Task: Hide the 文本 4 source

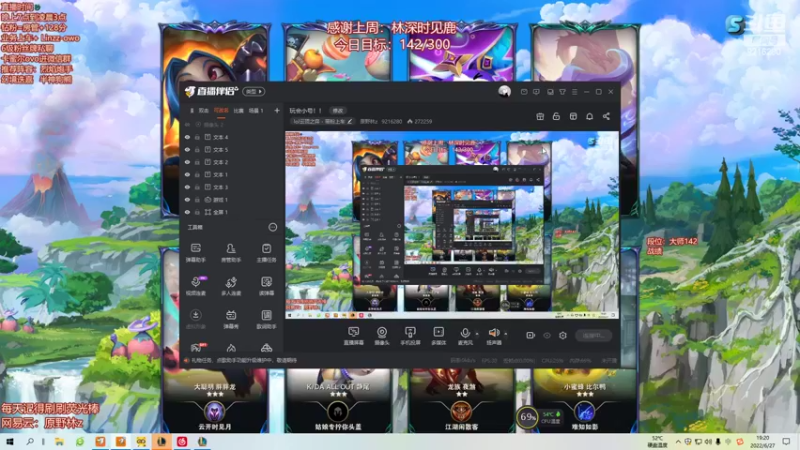Action: click(x=187, y=137)
